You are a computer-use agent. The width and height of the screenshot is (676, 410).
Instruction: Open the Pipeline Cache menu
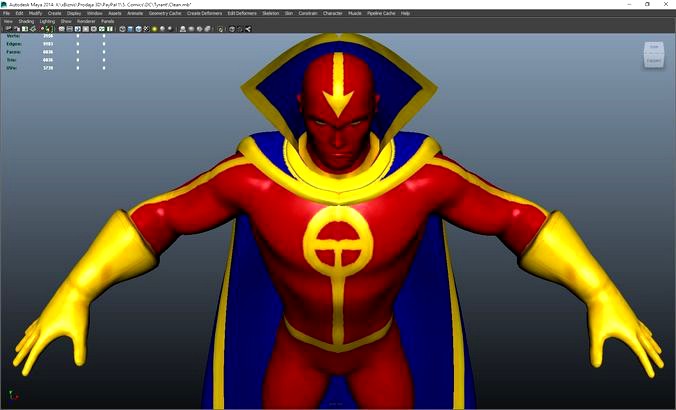tap(381, 13)
